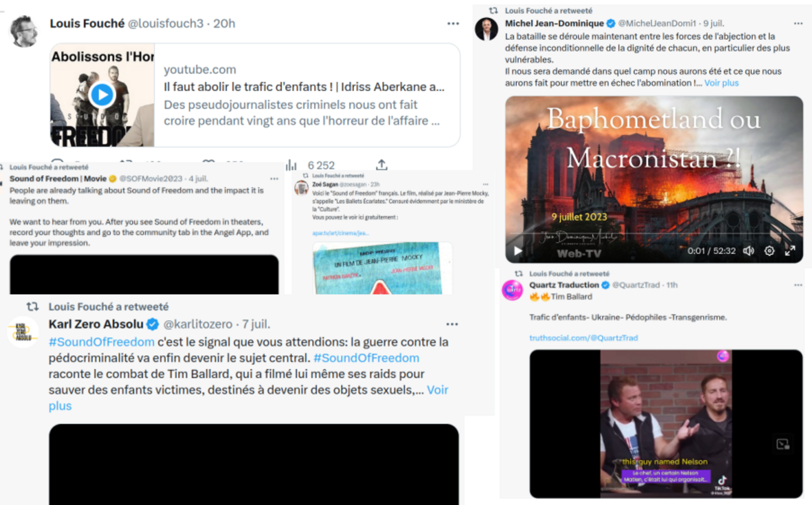
Task: Open view statistics icon showing 6 252
Action: coord(291,165)
